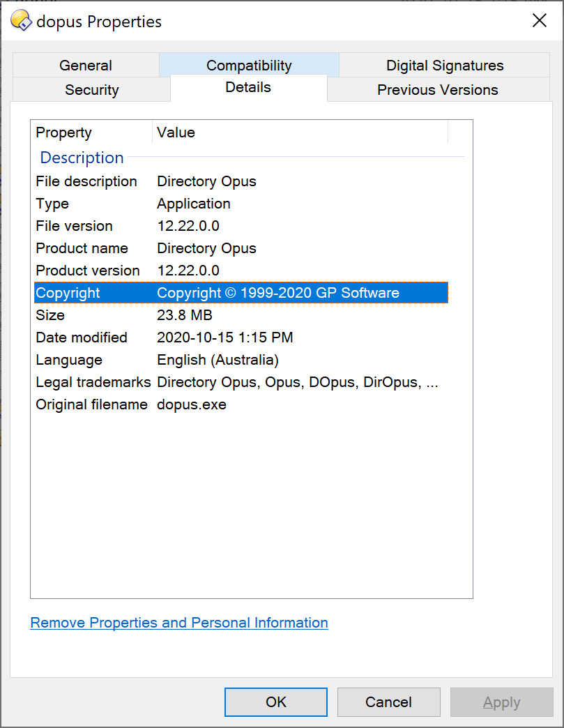The height and width of the screenshot is (728, 564).
Task: Click the Value column header
Action: pos(300,132)
